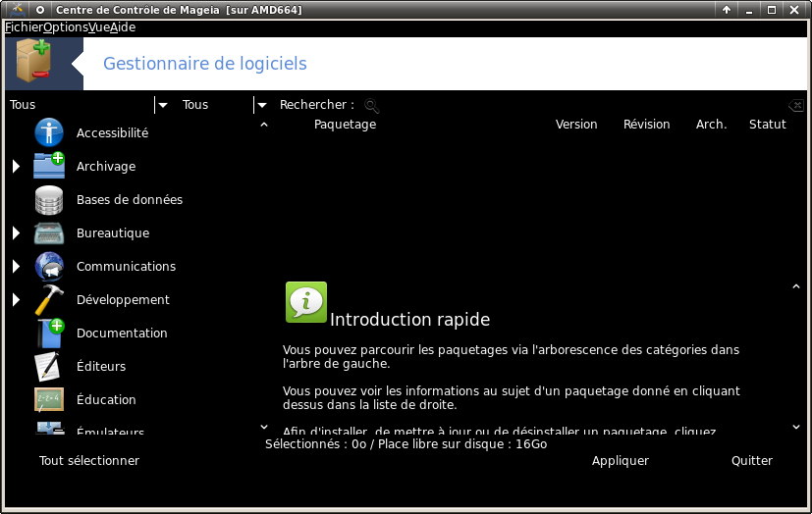
Task: Click the Éditeurs notepad icon
Action: click(x=48, y=366)
